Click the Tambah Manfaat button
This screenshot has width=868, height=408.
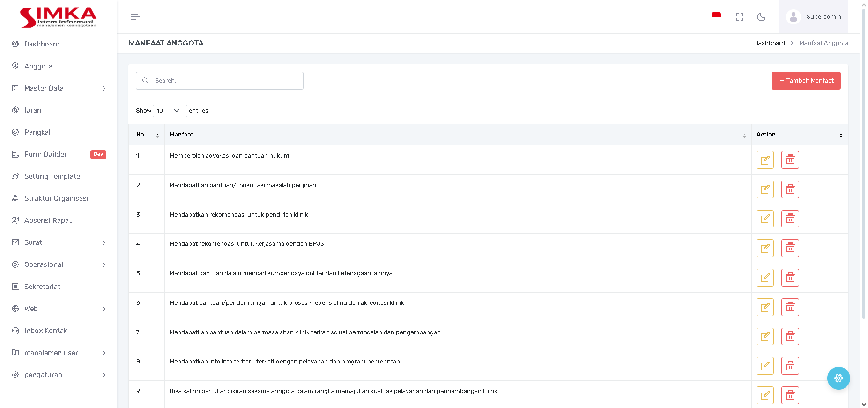pyautogui.click(x=806, y=81)
